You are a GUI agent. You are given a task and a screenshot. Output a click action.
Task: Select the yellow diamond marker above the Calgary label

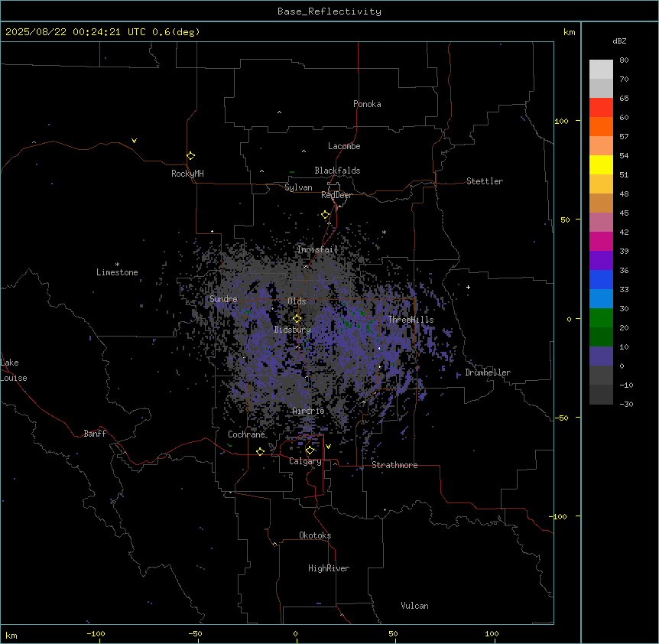pos(310,450)
